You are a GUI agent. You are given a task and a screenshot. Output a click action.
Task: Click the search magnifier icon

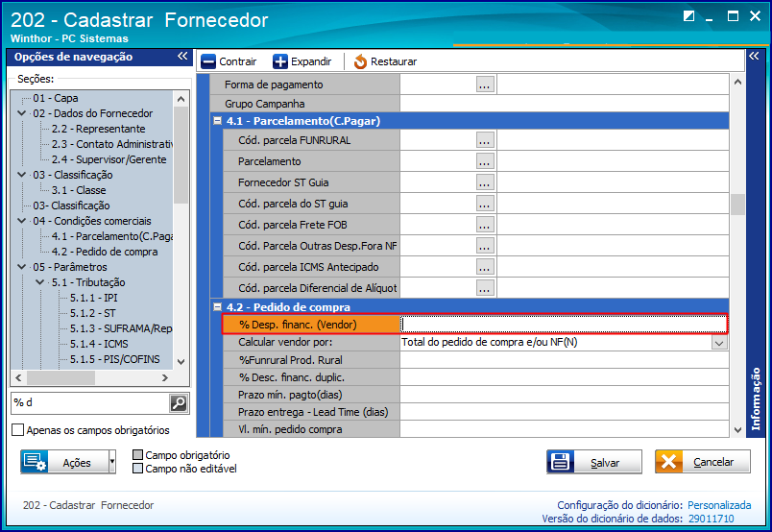click(x=179, y=403)
